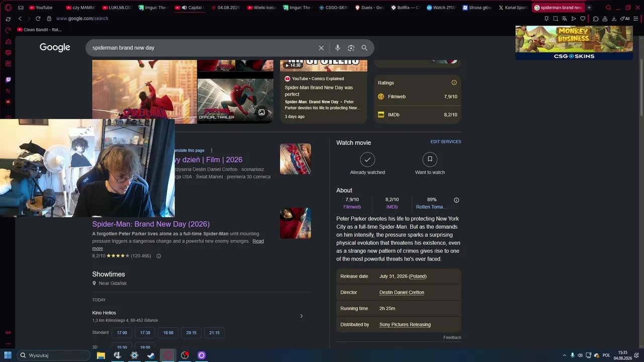Image resolution: width=644 pixels, height=362 pixels.
Task: Open Spider-Man: Brand New Day (2026) result
Action: click(x=151, y=224)
